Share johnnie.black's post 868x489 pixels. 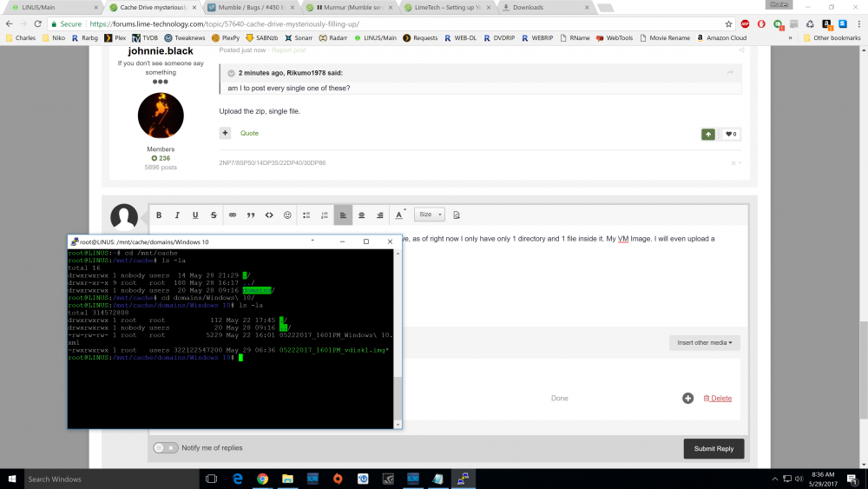tap(741, 50)
